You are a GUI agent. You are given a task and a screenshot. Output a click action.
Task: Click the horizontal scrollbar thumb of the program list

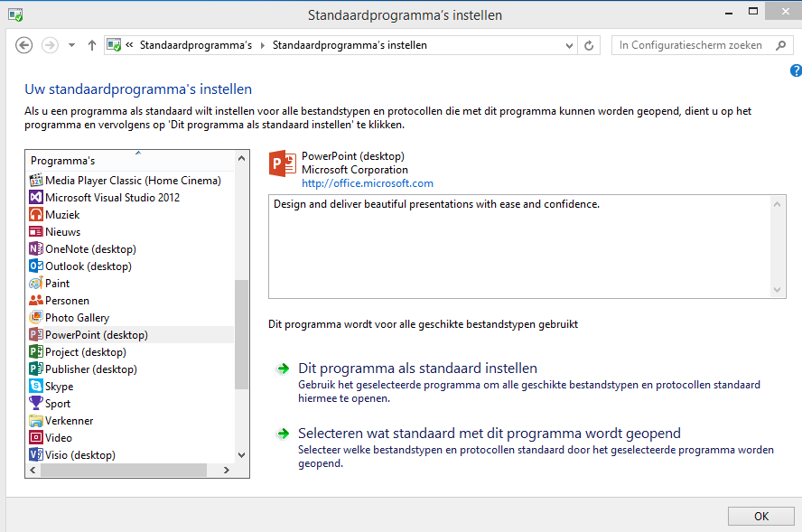(124, 470)
